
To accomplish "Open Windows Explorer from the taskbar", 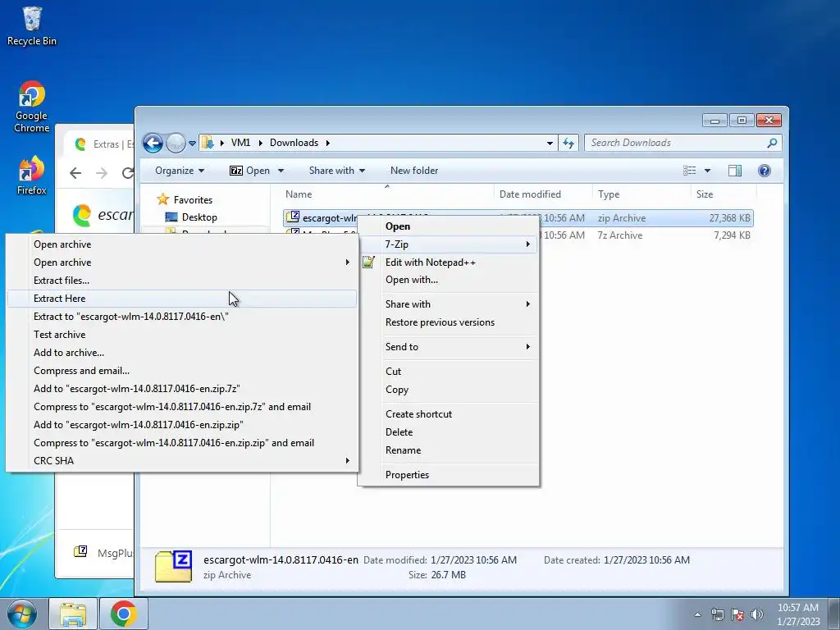I will (x=73, y=614).
